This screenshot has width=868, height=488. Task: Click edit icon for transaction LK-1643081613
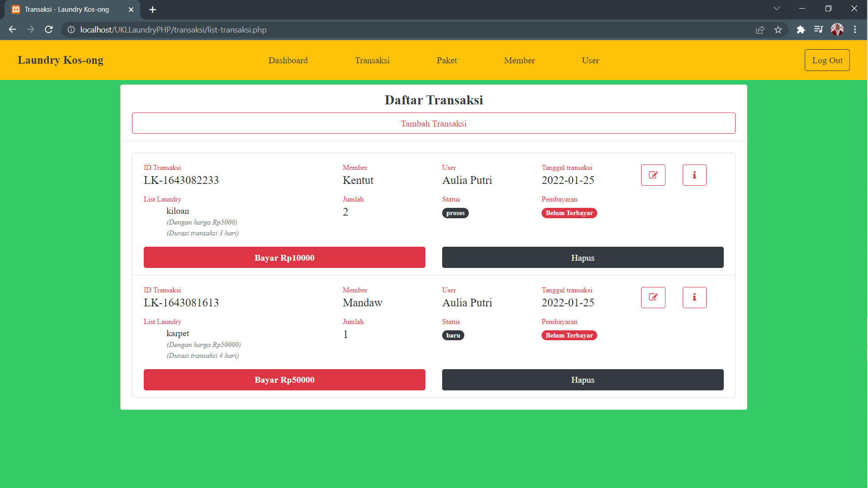coord(653,297)
